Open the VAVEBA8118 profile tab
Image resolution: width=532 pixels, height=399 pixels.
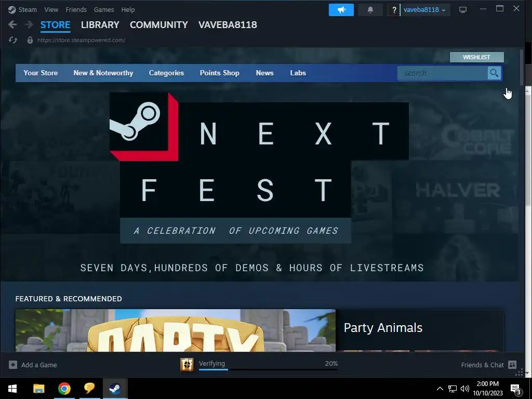coord(228,25)
